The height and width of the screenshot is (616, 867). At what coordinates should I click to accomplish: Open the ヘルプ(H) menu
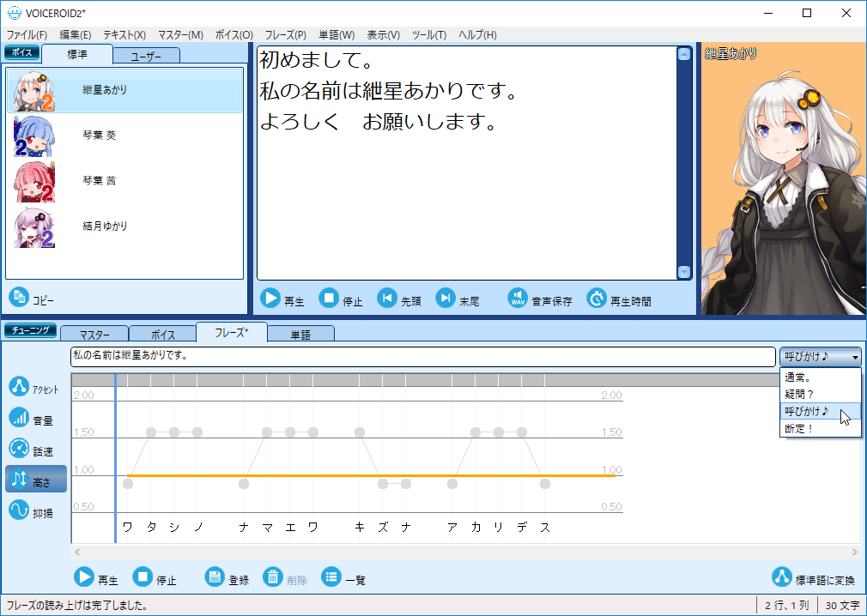(477, 35)
